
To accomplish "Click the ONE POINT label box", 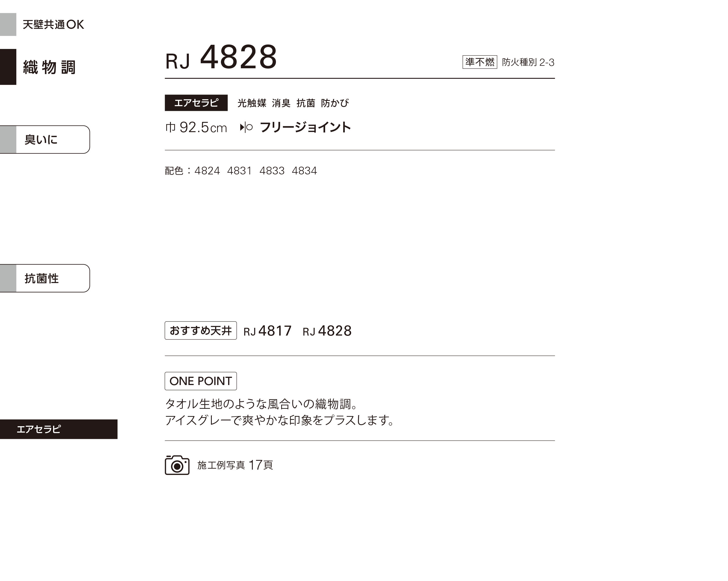I will (x=200, y=381).
